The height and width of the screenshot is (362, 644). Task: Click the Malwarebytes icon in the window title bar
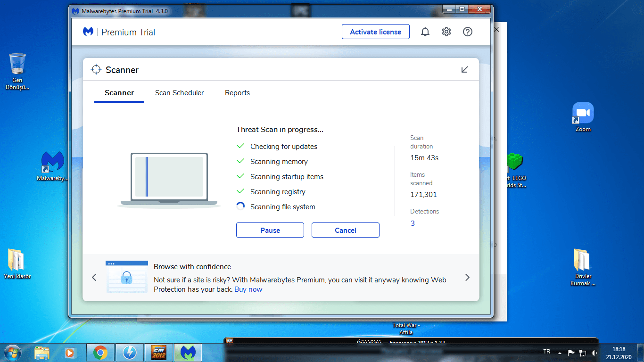point(75,10)
